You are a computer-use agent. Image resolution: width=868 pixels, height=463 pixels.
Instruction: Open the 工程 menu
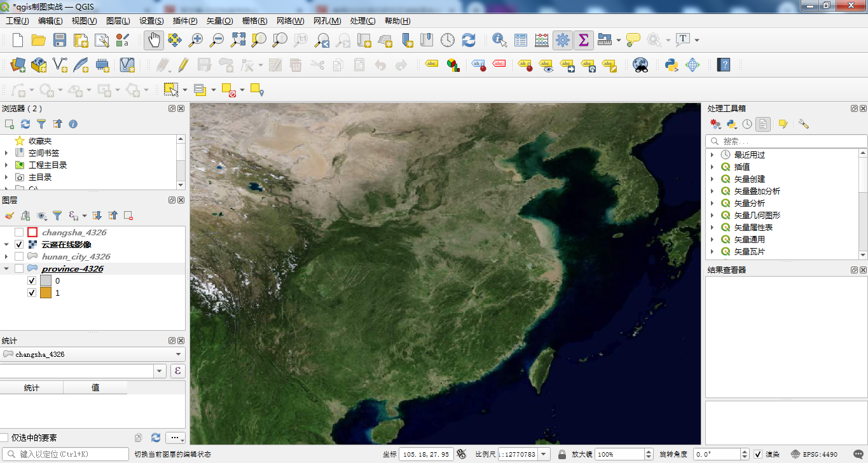pyautogui.click(x=17, y=21)
